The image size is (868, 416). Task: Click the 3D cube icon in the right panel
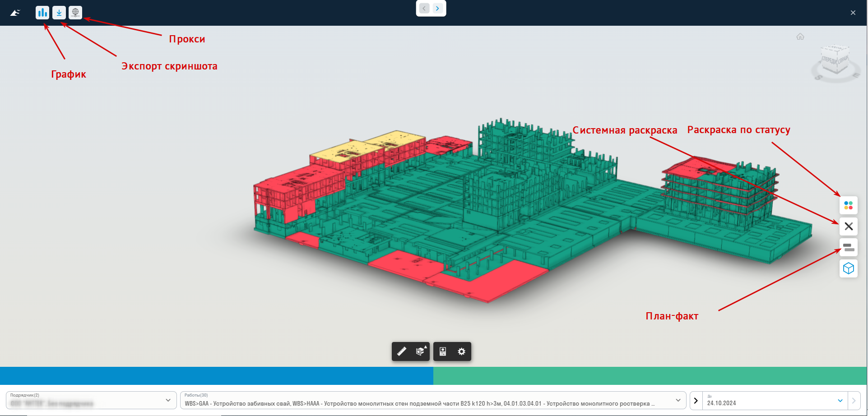849,268
